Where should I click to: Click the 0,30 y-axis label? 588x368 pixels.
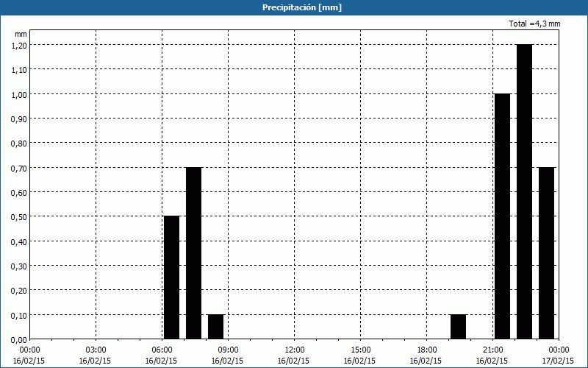[19, 266]
